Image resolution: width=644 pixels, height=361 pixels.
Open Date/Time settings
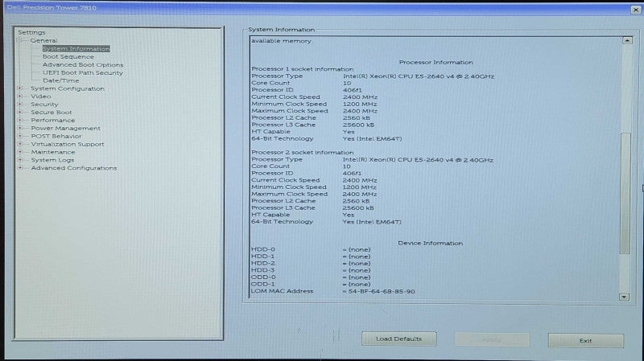[61, 80]
